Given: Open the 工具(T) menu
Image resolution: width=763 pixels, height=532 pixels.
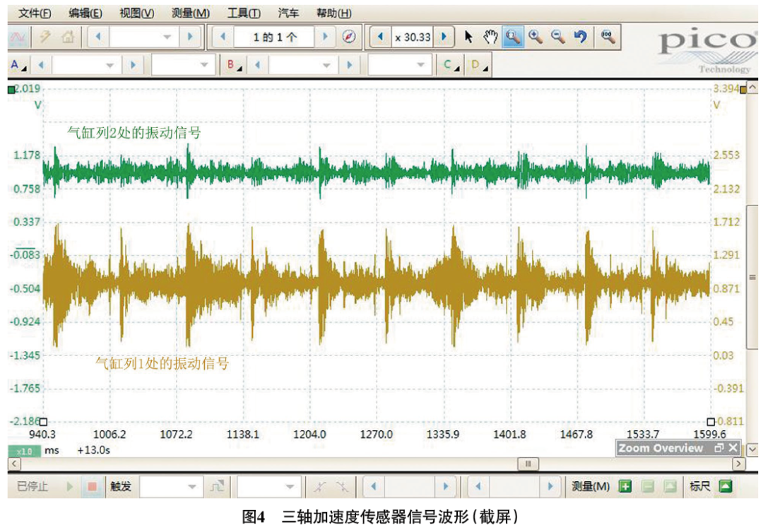Looking at the screenshot, I should (244, 13).
